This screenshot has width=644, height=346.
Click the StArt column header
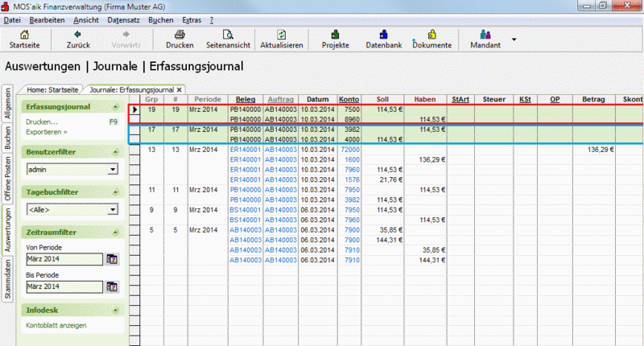(x=460, y=99)
